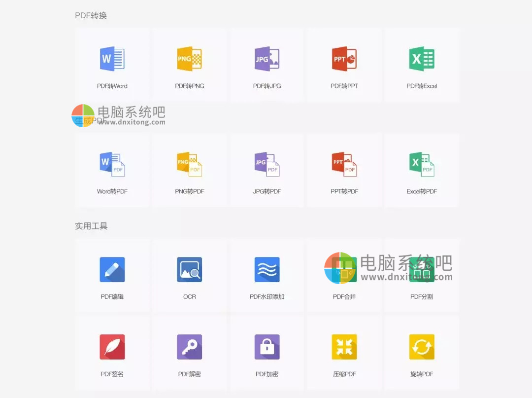Launch Excel转PDF conversion
Image resolution: width=532 pixels, height=398 pixels.
(422, 165)
